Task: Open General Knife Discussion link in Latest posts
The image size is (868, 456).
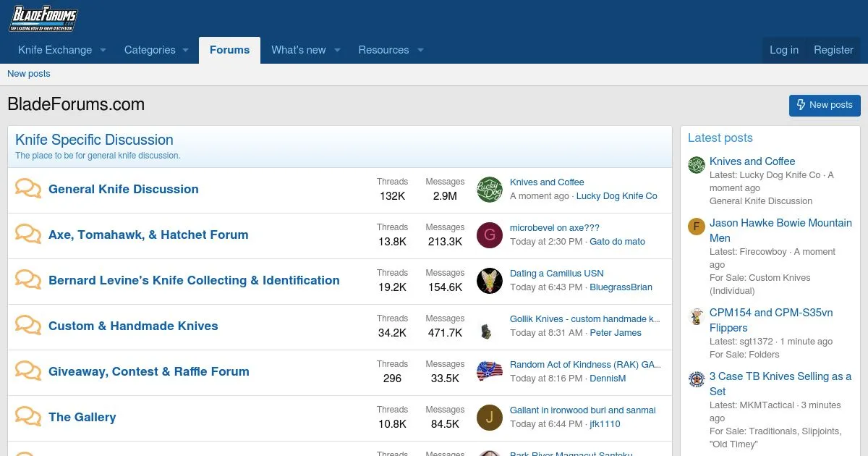Action: pyautogui.click(x=761, y=201)
